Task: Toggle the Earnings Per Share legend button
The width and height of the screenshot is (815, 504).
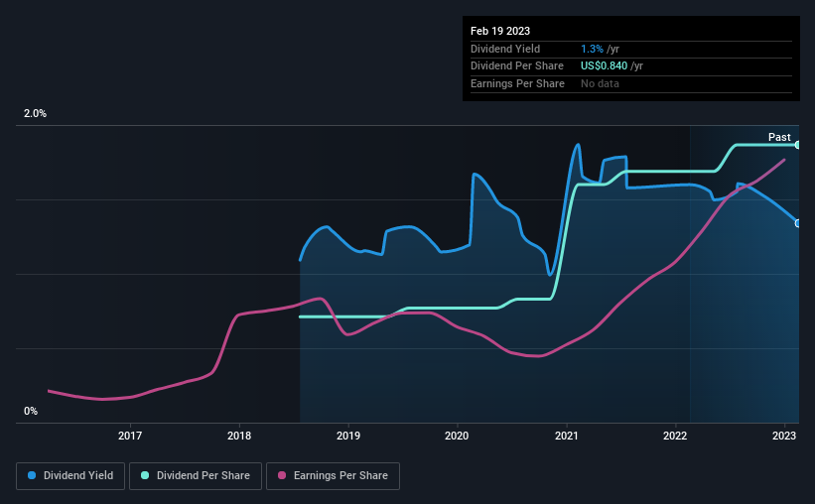Action: (333, 476)
